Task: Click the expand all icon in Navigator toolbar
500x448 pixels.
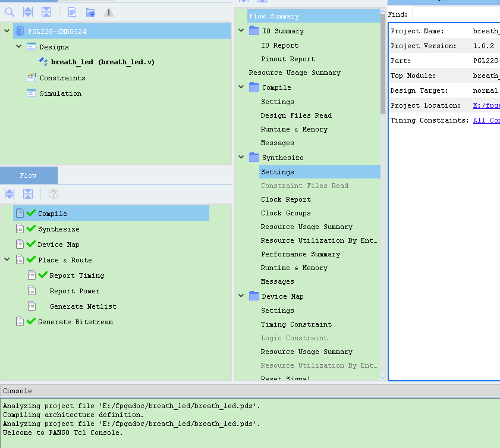Action: point(28,12)
